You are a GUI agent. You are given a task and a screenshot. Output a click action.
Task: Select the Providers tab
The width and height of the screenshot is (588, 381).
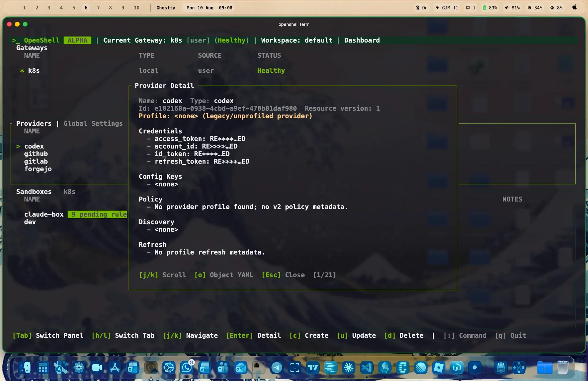pos(34,124)
